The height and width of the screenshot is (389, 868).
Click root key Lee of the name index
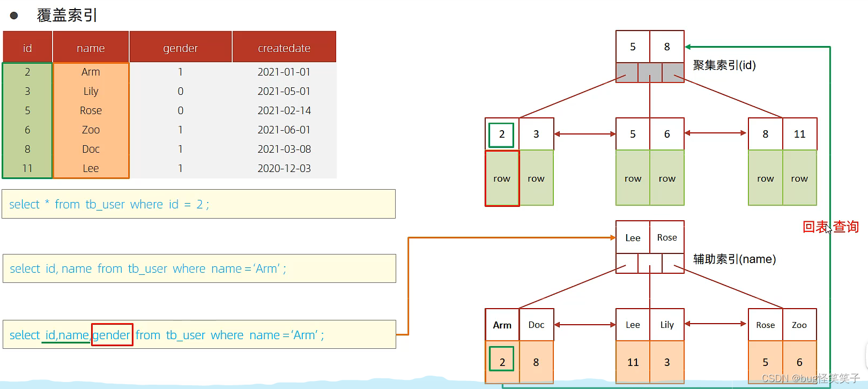click(x=633, y=237)
